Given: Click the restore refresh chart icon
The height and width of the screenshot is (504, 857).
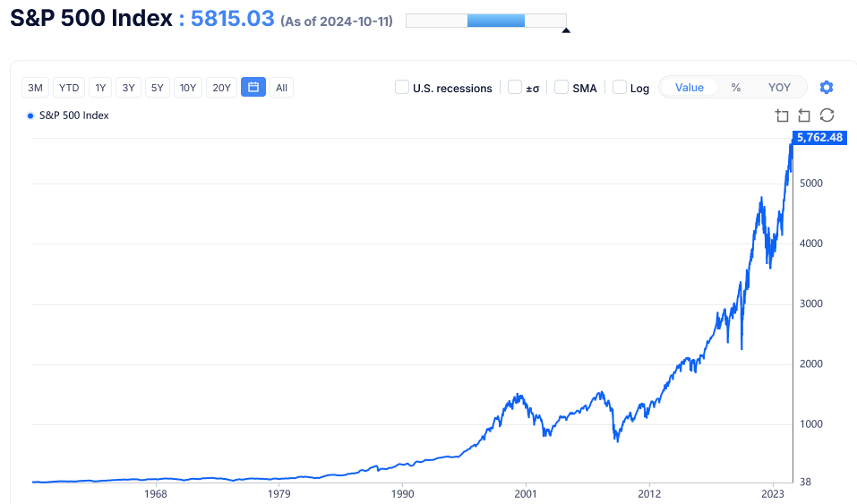Looking at the screenshot, I should pyautogui.click(x=827, y=115).
